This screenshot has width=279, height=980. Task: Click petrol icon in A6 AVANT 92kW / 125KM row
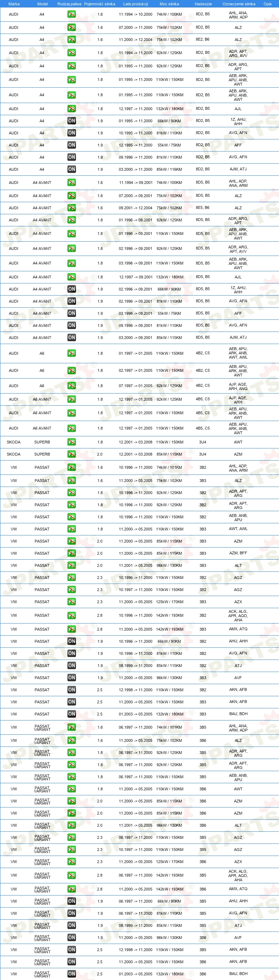72,399
